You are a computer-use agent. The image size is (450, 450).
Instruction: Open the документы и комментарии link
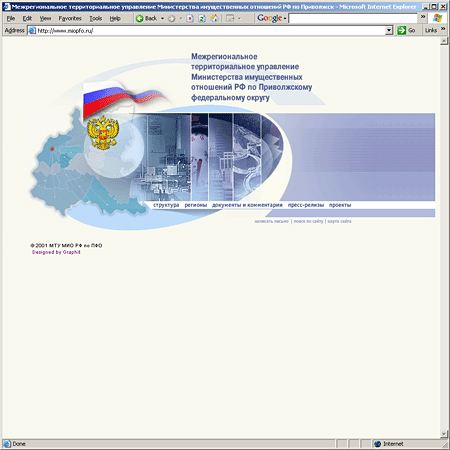247,205
